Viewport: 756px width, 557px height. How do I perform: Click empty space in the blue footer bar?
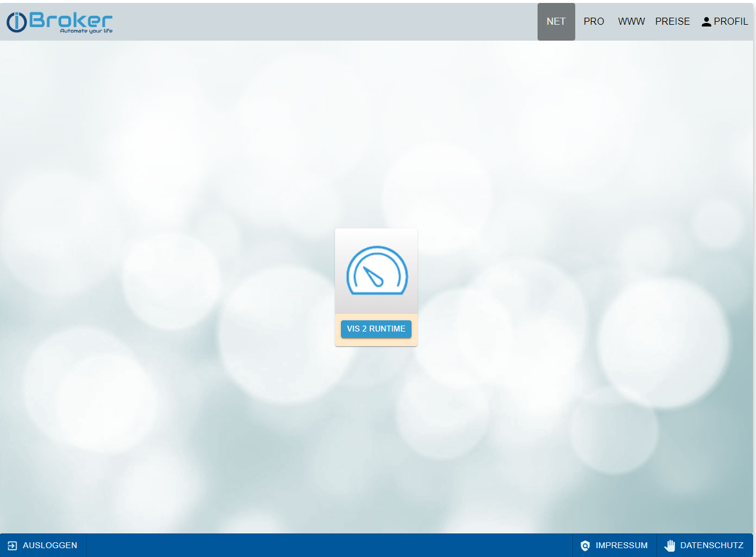click(x=330, y=546)
